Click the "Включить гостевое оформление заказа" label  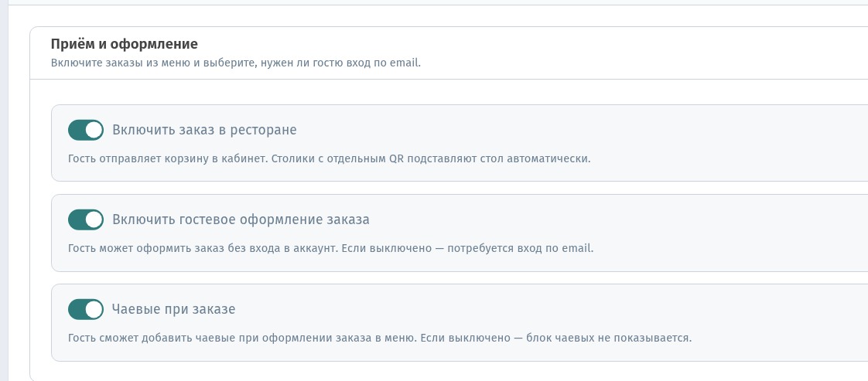tap(241, 219)
